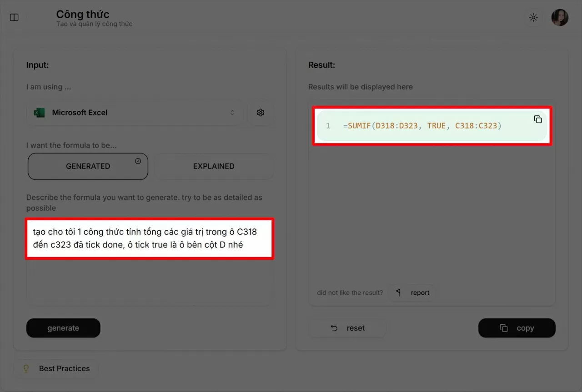Open the Microsoft Excel application dropdown
Viewport: 582px width, 392px height.
pos(134,113)
